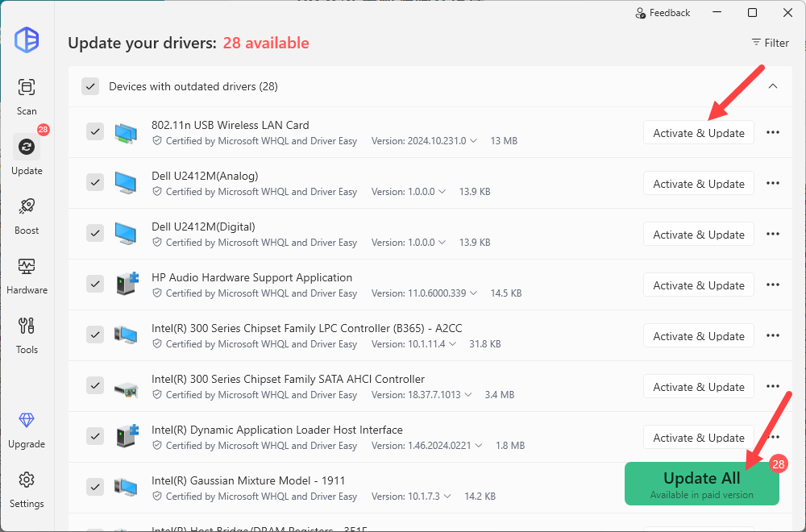The image size is (806, 532).
Task: Click the green Update All button
Action: (x=702, y=484)
